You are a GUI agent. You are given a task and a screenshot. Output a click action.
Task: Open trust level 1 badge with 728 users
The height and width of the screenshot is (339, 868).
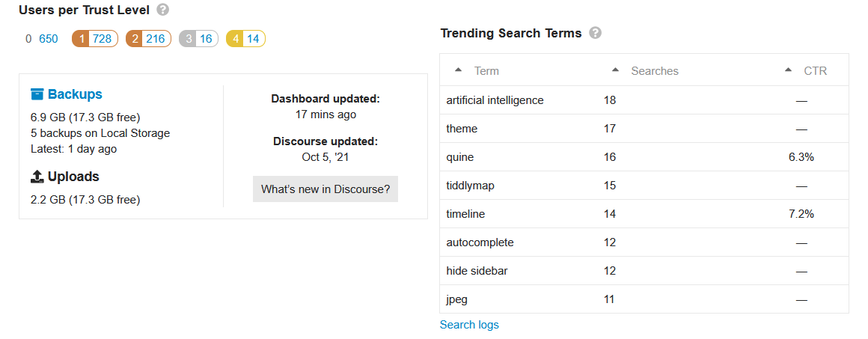coord(95,39)
